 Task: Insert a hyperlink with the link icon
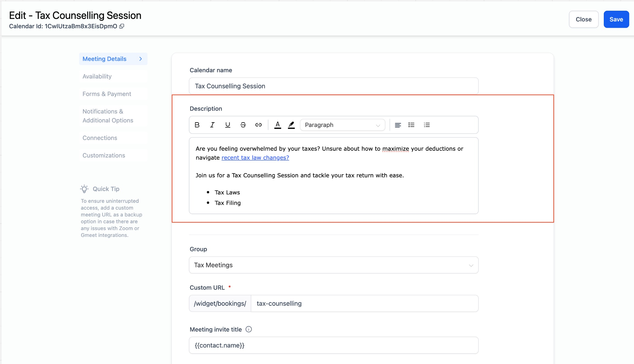[x=258, y=125]
